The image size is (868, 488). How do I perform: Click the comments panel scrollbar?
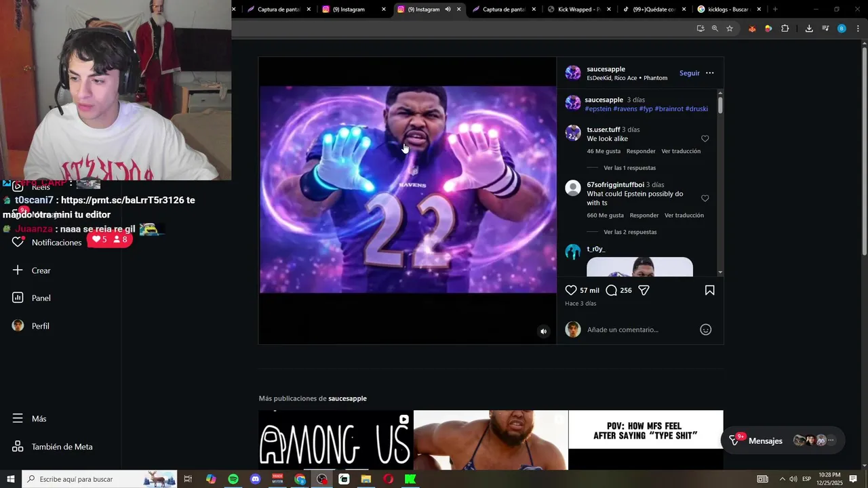pos(720,104)
